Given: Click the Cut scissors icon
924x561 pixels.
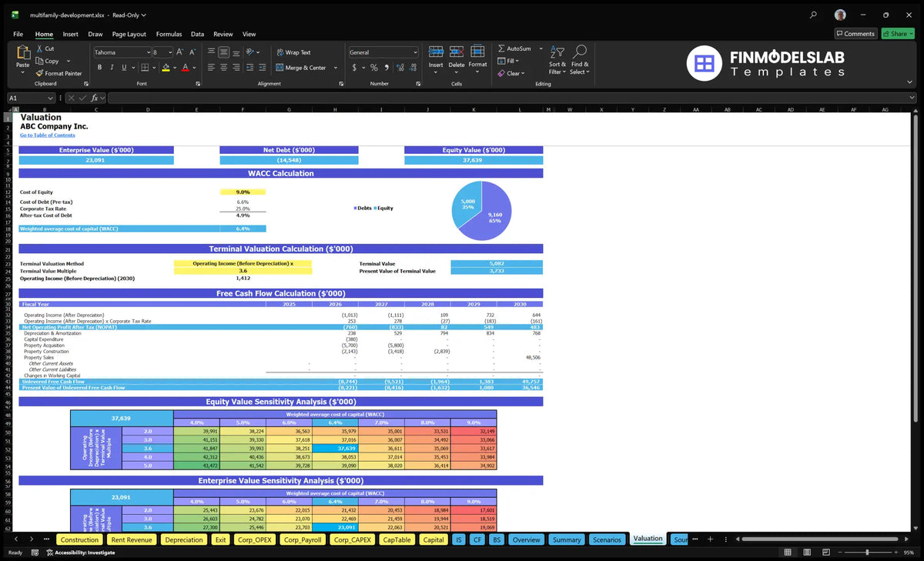Looking at the screenshot, I should click(39, 48).
